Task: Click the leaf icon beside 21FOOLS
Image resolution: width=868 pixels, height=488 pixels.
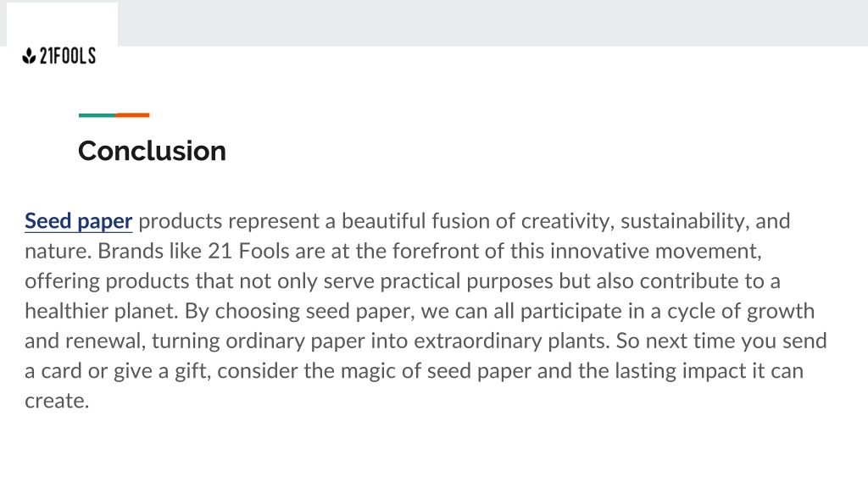Action: pos(29,56)
